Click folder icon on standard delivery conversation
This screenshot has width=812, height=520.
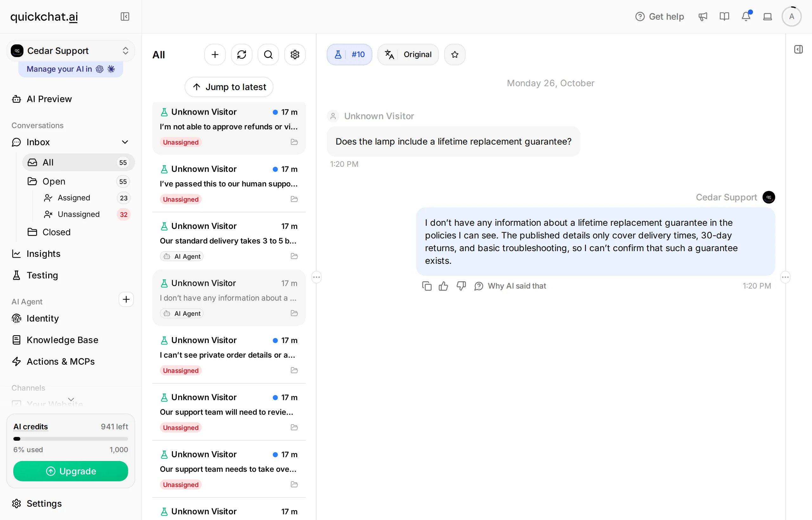[x=294, y=256]
